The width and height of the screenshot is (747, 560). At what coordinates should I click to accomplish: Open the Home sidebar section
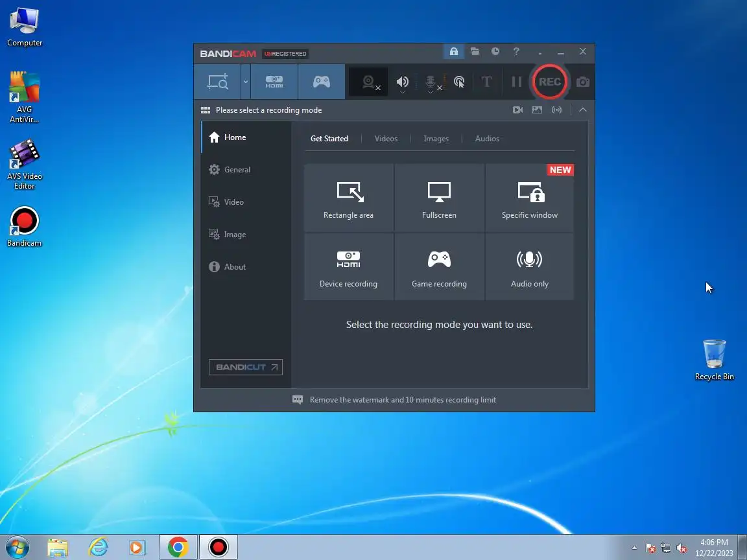[246, 137]
